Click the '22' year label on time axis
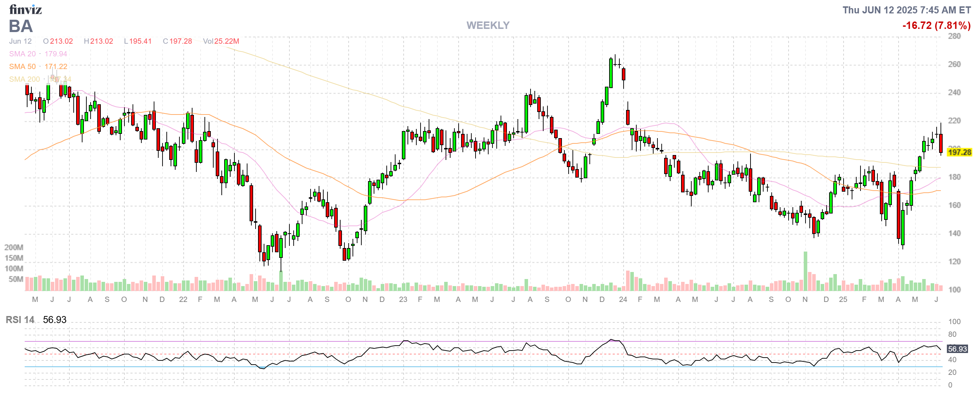Viewport: 980px width, 396px height. [183, 299]
